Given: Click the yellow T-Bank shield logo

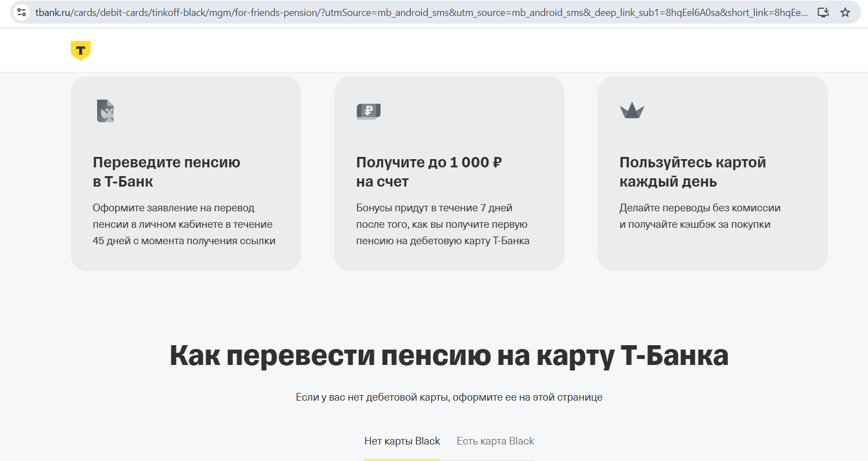Looking at the screenshot, I should pyautogui.click(x=81, y=50).
